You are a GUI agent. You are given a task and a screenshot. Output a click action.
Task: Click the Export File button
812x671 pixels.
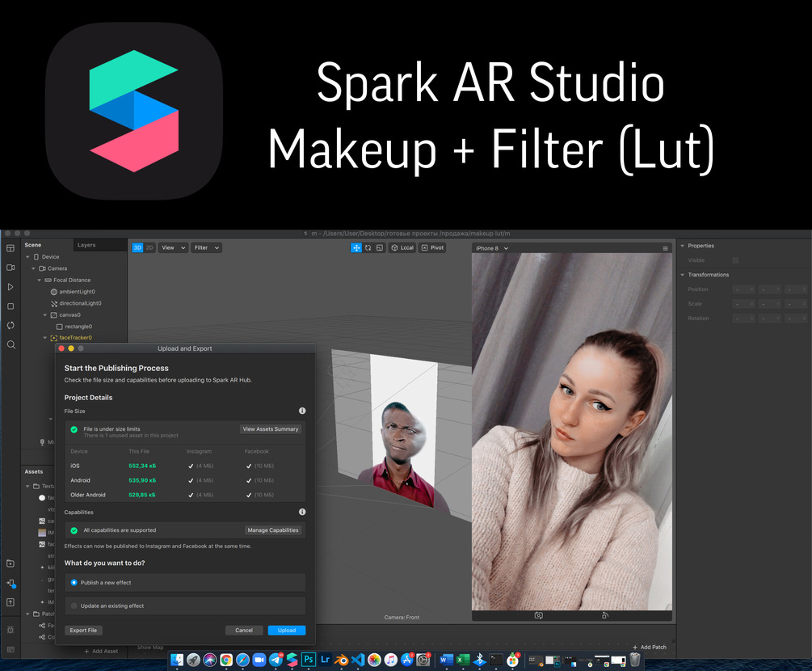point(83,630)
